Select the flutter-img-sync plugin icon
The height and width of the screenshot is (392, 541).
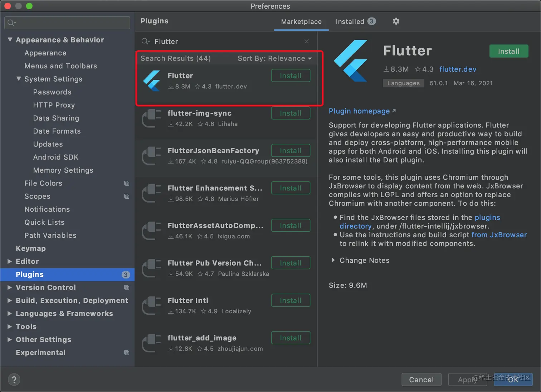click(151, 118)
